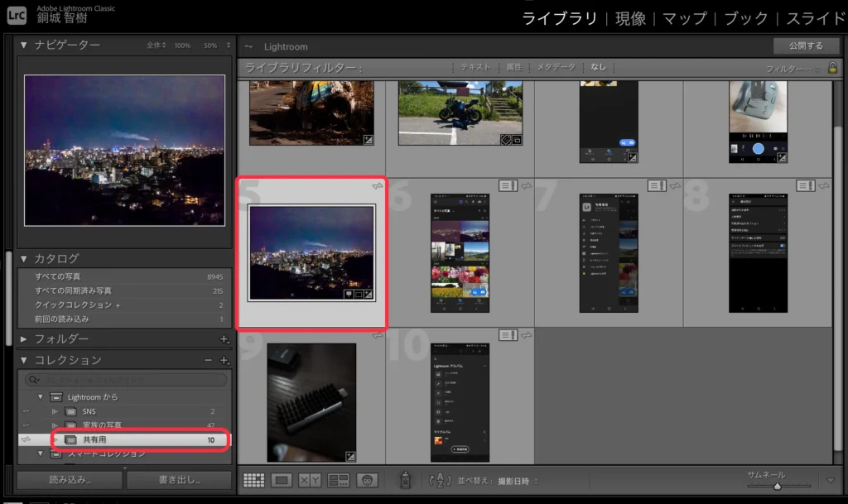
Task: Switch to Grid view in the toolbar
Action: tap(254, 480)
